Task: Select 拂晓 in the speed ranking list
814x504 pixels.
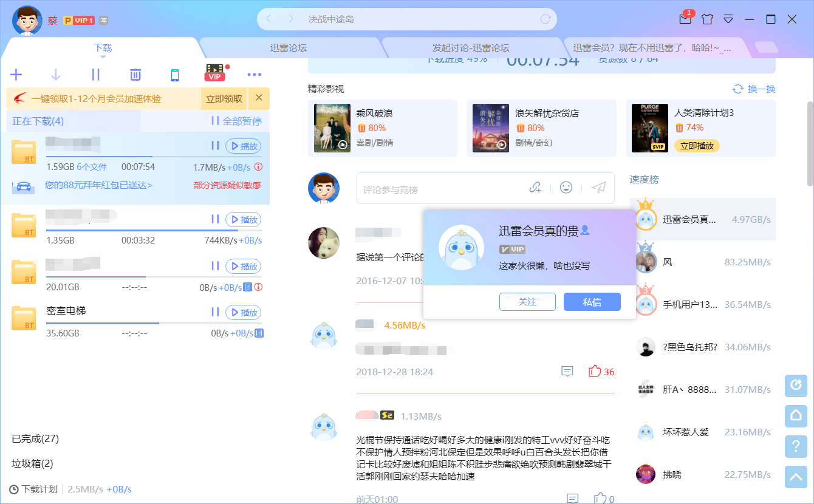Action: pos(702,474)
